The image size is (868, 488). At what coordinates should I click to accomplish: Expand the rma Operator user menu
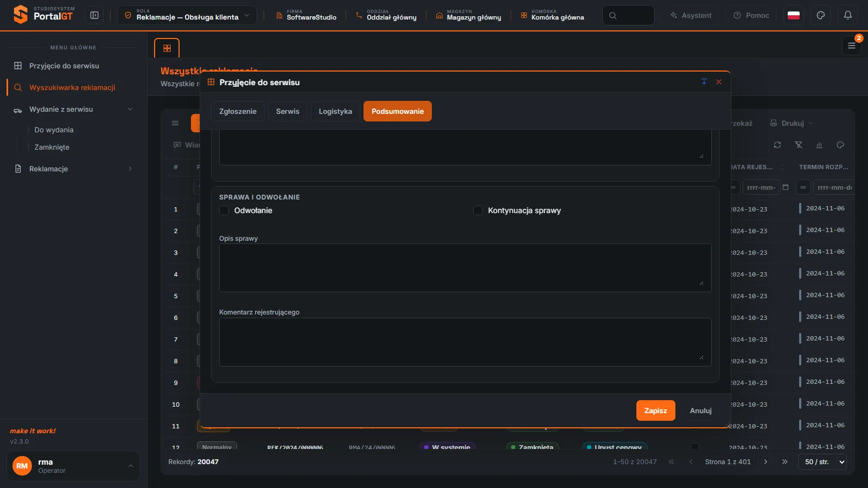click(73, 466)
